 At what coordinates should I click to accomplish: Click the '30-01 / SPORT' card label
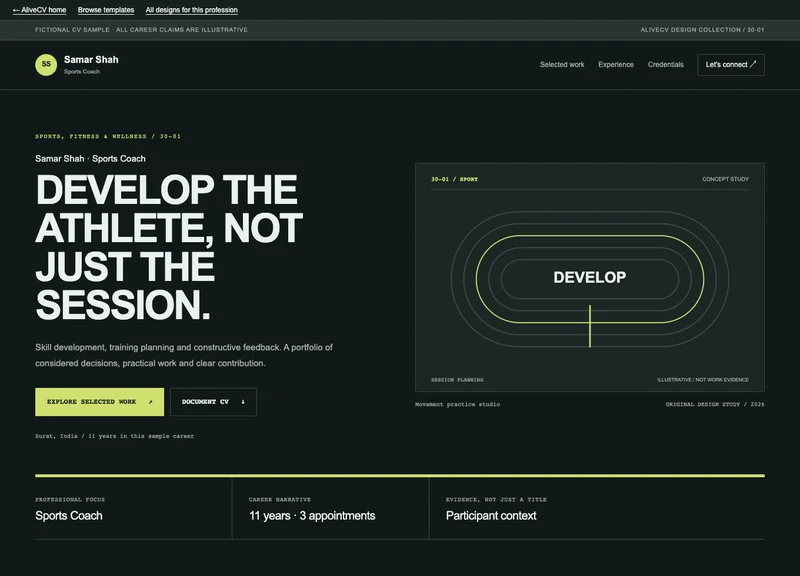tap(455, 179)
